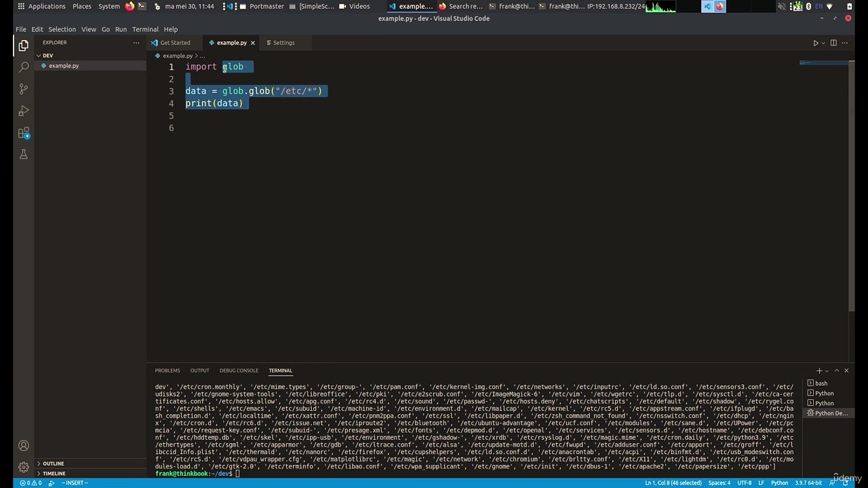Select the Terminal panel tab
This screenshot has width=868, height=488.
281,371
